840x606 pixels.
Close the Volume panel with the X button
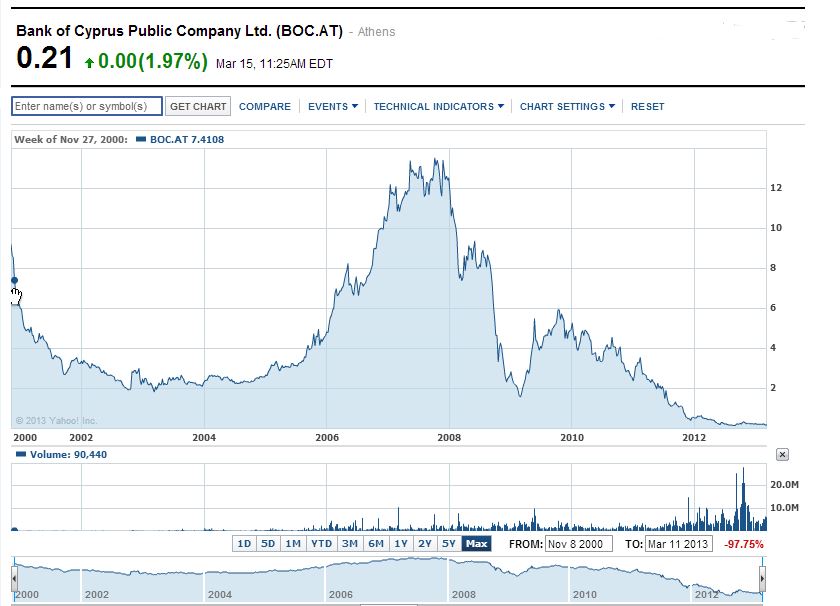click(x=782, y=455)
